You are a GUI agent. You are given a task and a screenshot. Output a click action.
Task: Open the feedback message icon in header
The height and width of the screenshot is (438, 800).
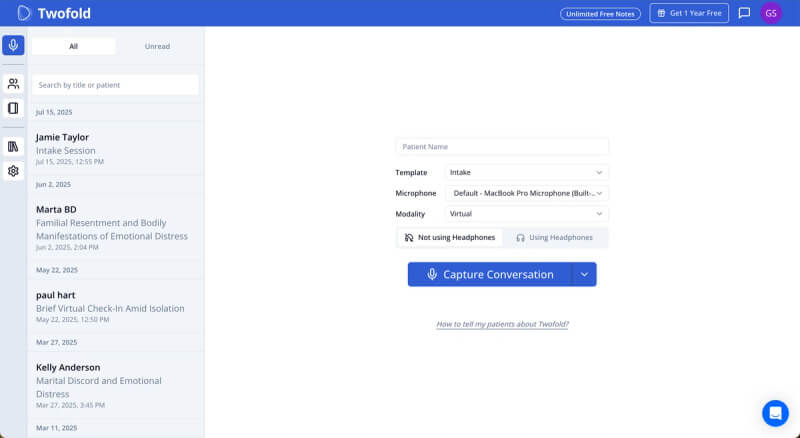pyautogui.click(x=744, y=13)
